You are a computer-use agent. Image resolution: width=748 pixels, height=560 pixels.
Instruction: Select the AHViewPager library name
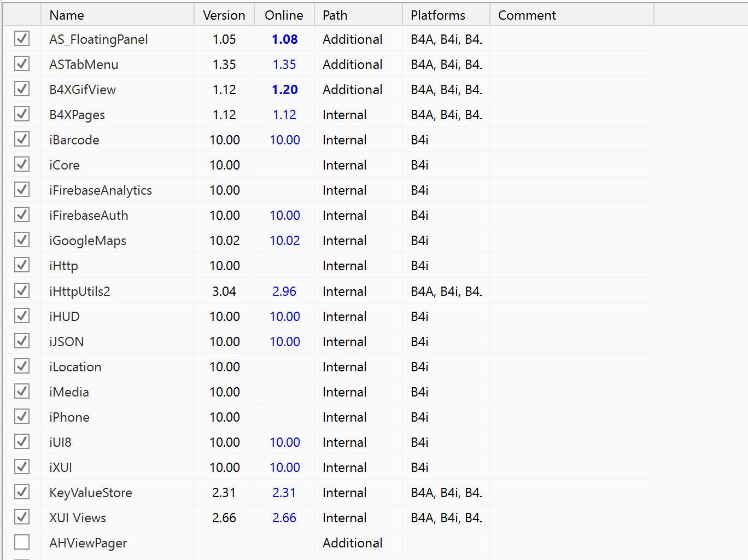click(x=88, y=543)
